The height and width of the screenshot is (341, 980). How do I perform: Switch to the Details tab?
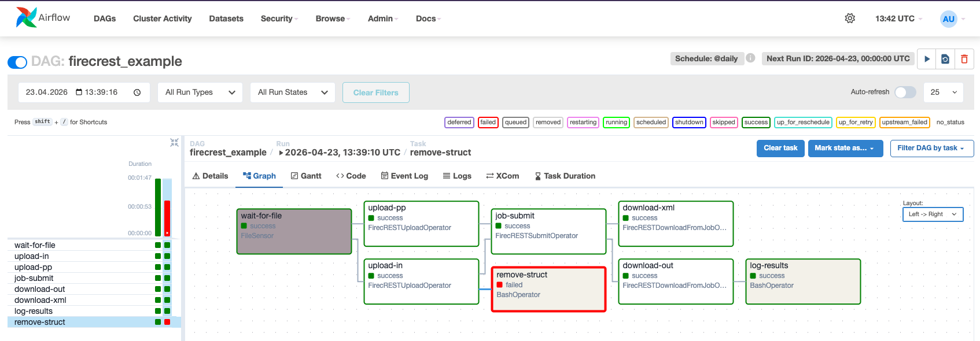click(210, 176)
